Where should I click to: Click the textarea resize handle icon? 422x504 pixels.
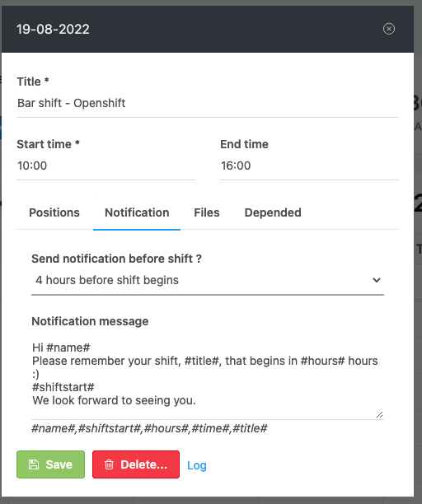pos(379,414)
